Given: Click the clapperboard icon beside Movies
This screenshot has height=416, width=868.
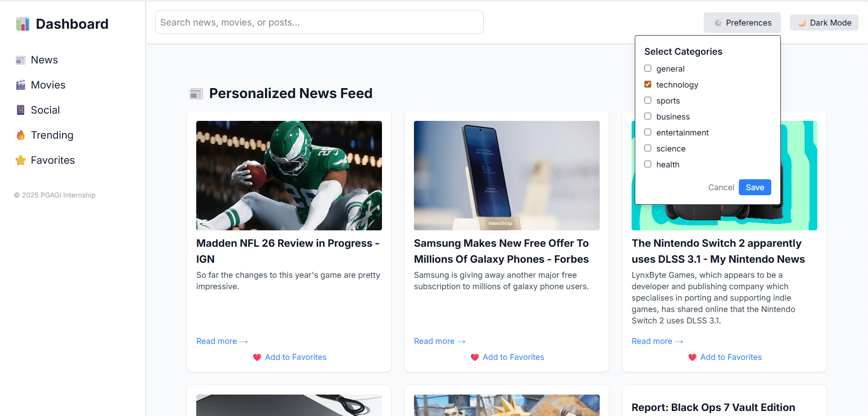Looking at the screenshot, I should (21, 85).
